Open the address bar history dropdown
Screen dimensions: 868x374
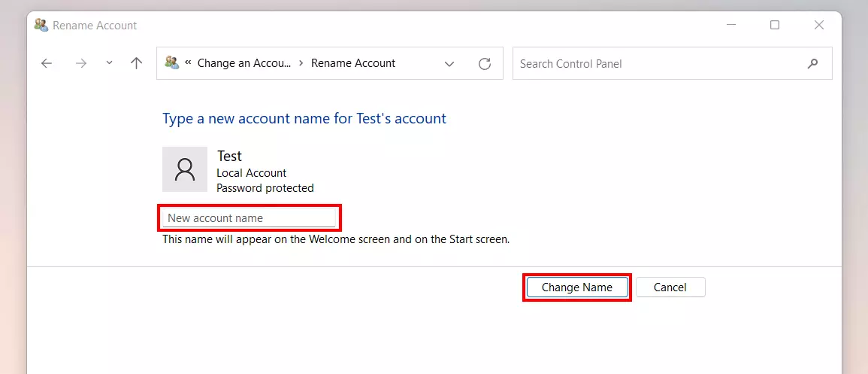tap(449, 64)
